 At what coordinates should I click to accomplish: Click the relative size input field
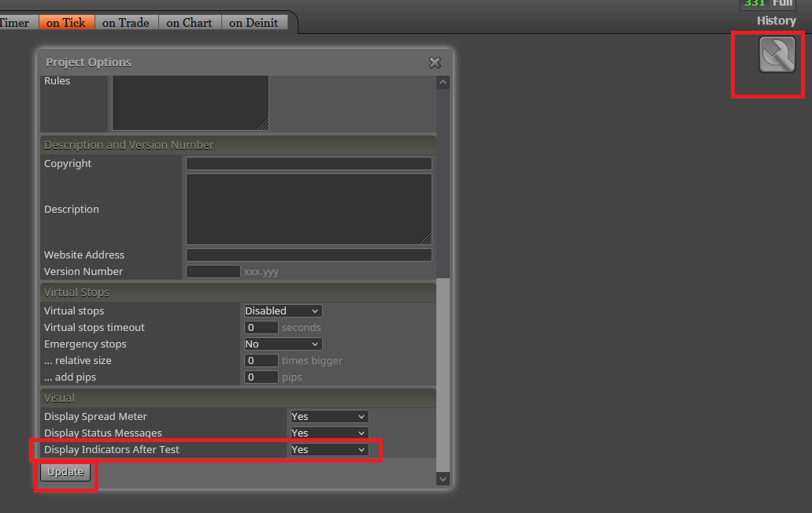[x=261, y=361]
